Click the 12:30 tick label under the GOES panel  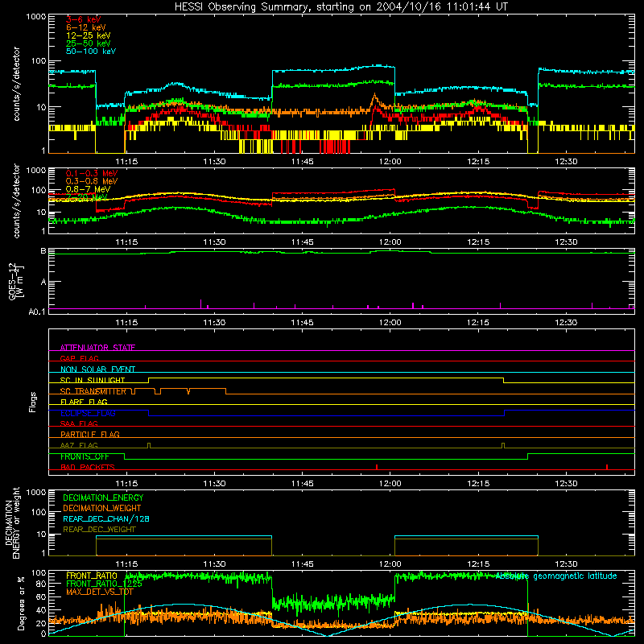(x=566, y=323)
